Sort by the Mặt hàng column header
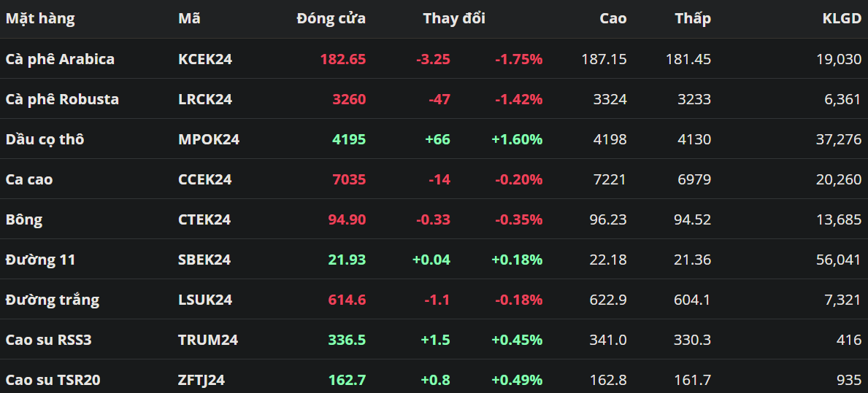 [40, 19]
